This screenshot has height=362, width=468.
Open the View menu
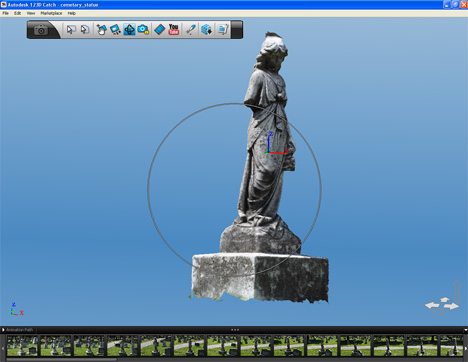(x=31, y=13)
